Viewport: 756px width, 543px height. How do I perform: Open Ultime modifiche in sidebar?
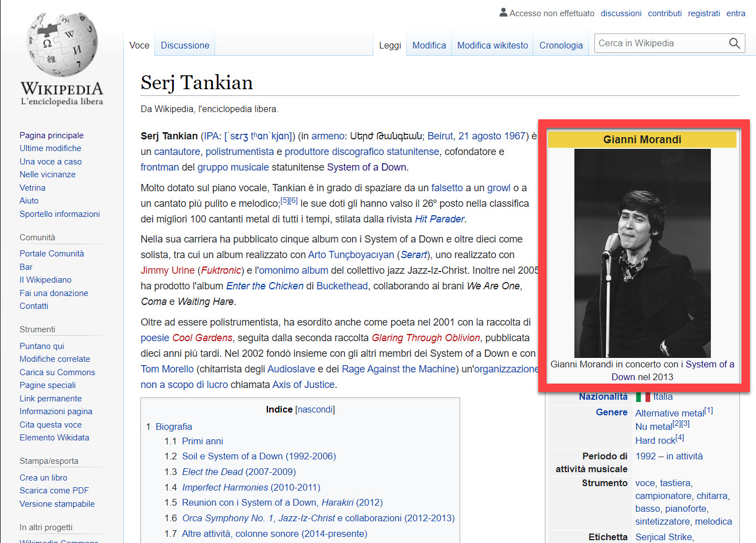50,148
